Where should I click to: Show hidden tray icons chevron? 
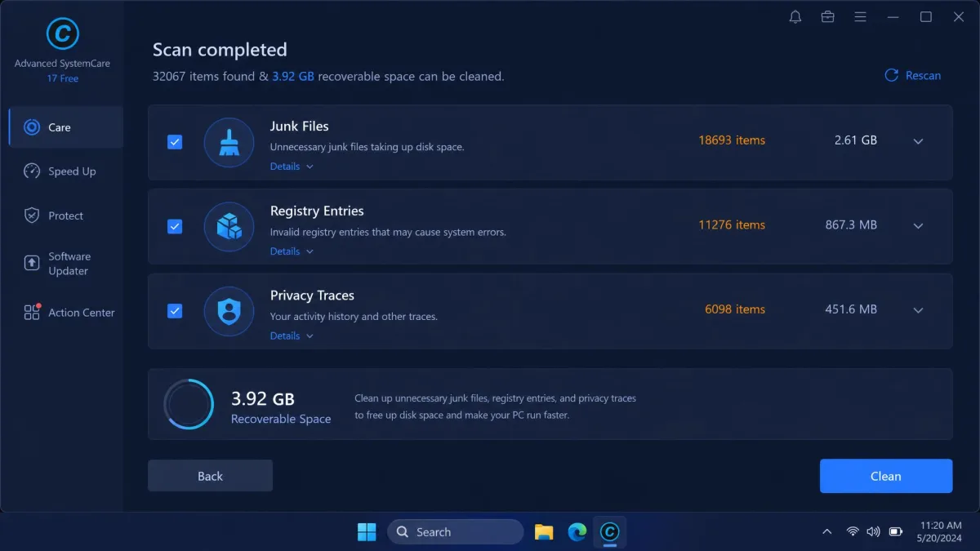click(x=827, y=531)
